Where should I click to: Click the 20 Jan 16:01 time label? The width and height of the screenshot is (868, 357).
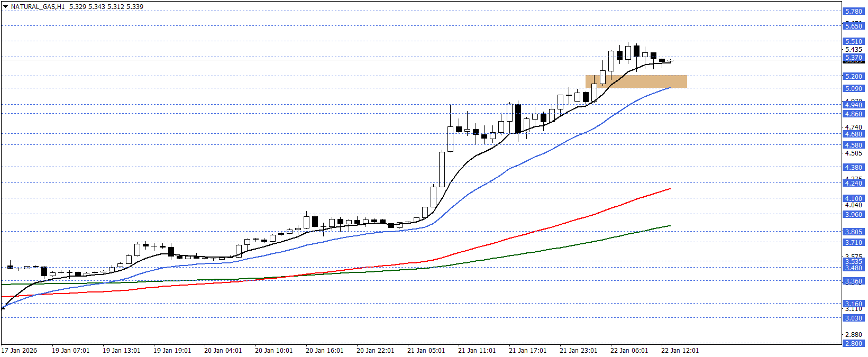pos(324,350)
